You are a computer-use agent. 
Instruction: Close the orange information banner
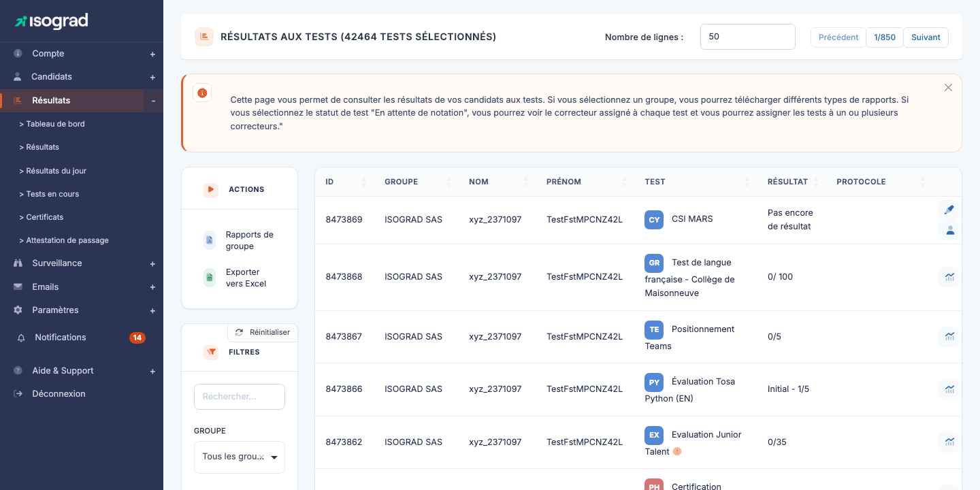coord(948,88)
